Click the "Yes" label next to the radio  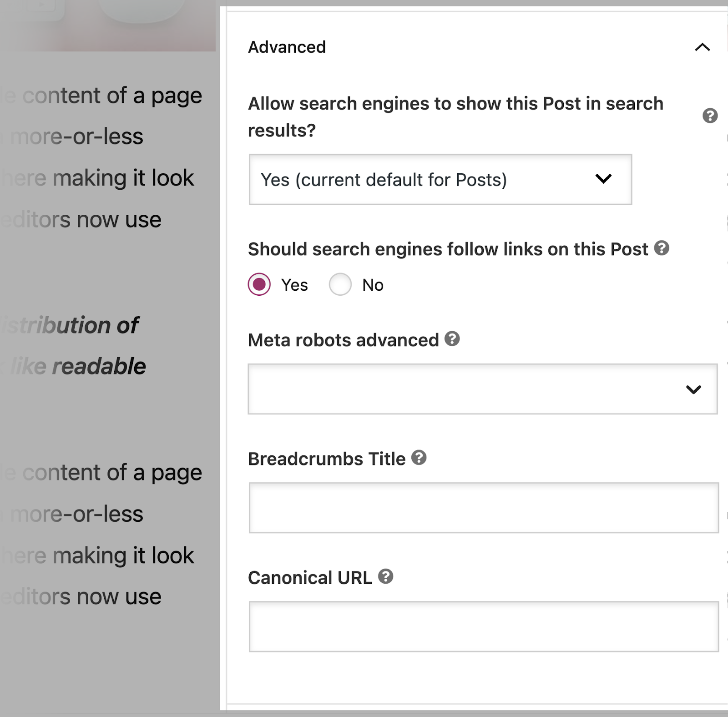(x=294, y=285)
